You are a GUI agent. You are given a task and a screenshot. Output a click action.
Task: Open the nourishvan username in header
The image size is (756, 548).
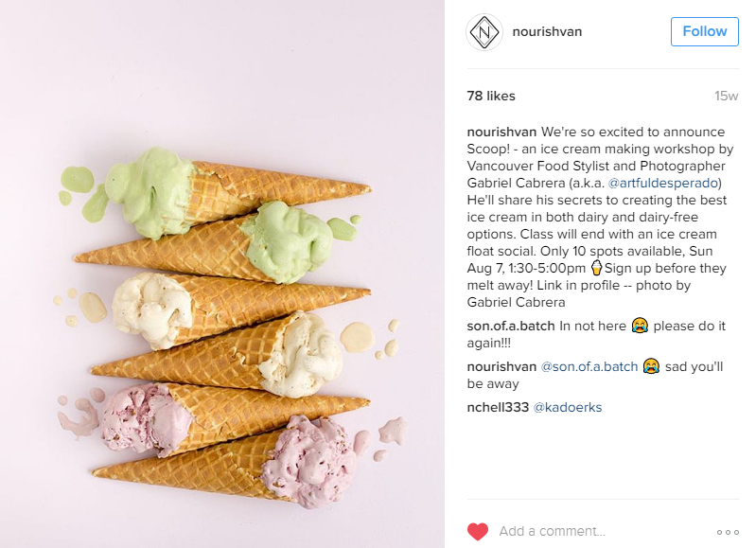pos(547,32)
